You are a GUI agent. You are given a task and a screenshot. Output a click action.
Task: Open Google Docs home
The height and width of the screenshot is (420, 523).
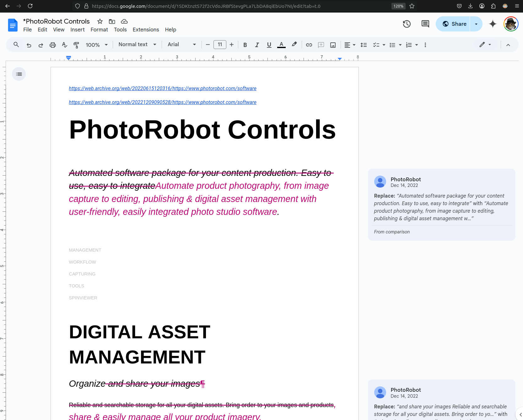13,25
